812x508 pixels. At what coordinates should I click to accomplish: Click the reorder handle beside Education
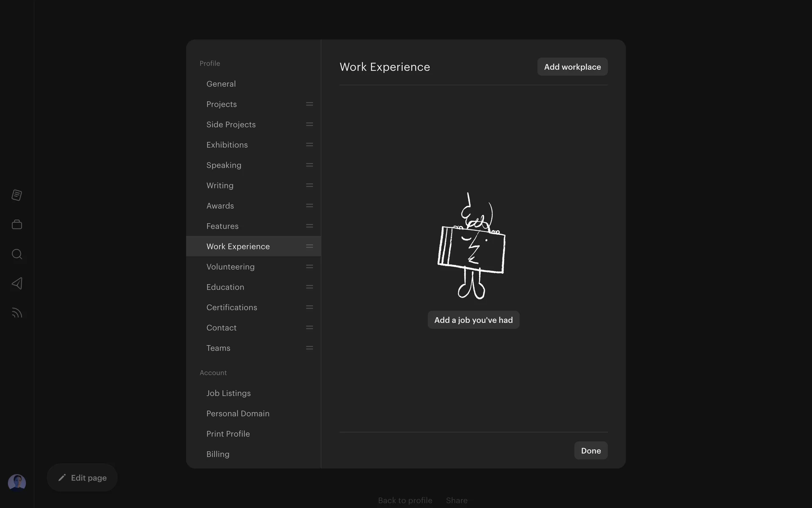point(310,287)
